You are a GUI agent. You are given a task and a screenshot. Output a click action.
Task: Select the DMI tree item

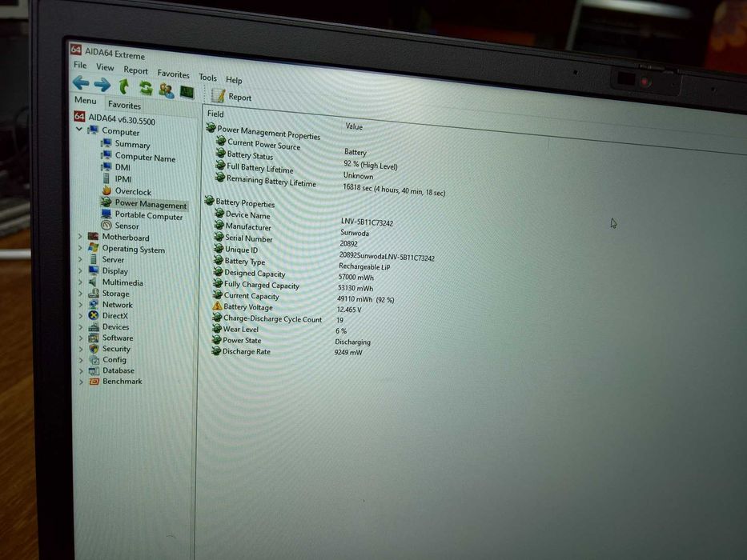point(116,167)
